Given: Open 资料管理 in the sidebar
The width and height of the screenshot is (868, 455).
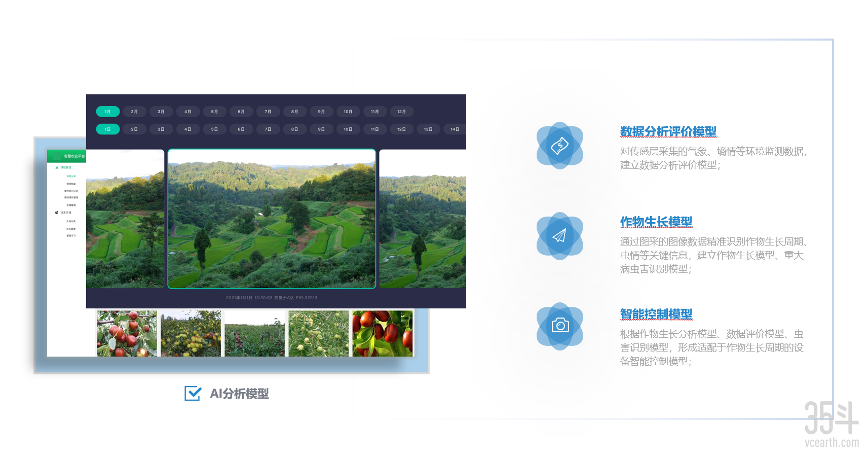Looking at the screenshot, I should tap(71, 229).
